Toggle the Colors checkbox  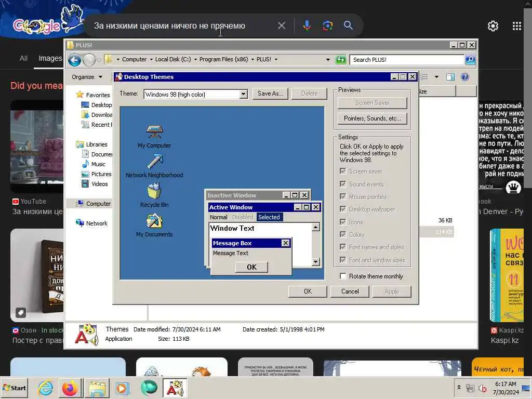pyautogui.click(x=343, y=234)
